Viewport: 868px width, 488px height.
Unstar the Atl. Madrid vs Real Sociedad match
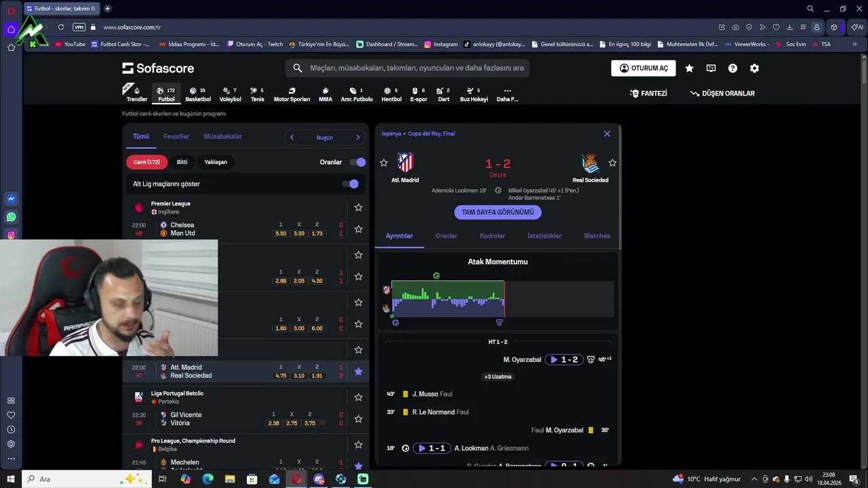pyautogui.click(x=358, y=371)
